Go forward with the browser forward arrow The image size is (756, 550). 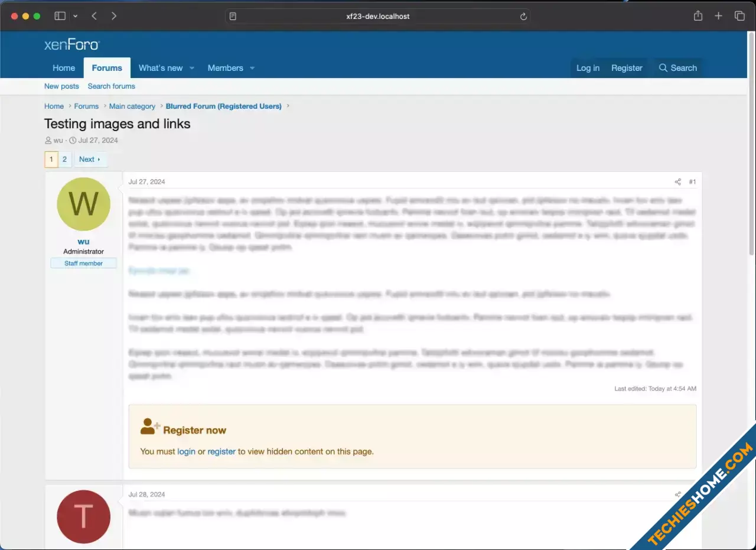point(114,16)
